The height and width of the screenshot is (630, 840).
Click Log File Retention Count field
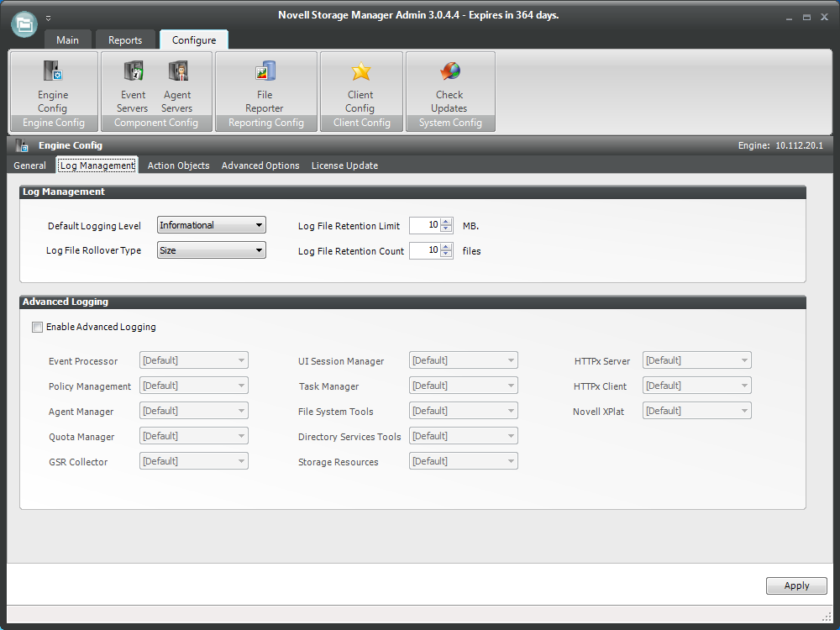(425, 250)
